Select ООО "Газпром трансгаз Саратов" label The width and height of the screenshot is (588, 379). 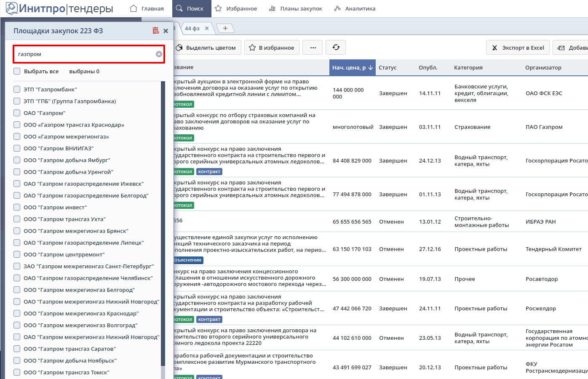[69, 349]
